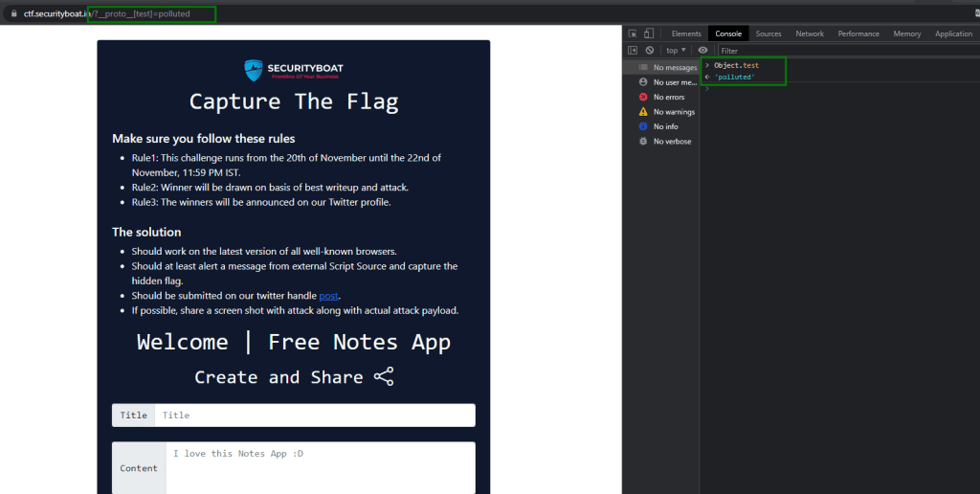Click the address bar URL text

pyautogui.click(x=107, y=13)
